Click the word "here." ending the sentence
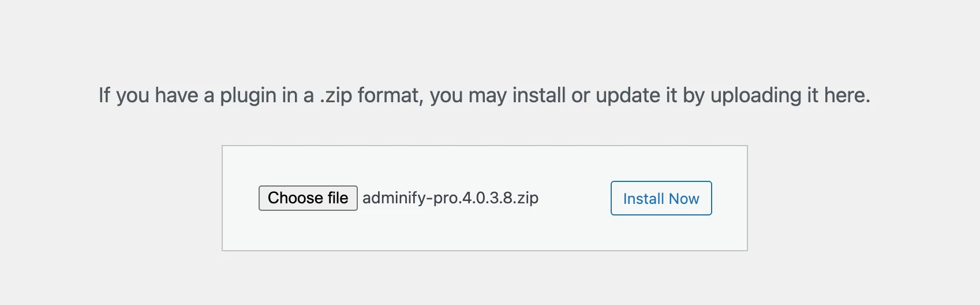The image size is (980, 305). pyautogui.click(x=847, y=95)
